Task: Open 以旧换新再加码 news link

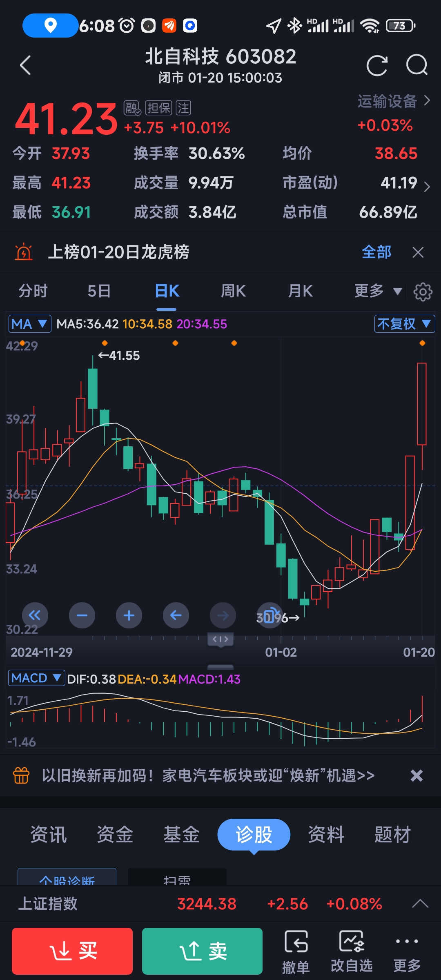Action: tap(208, 775)
